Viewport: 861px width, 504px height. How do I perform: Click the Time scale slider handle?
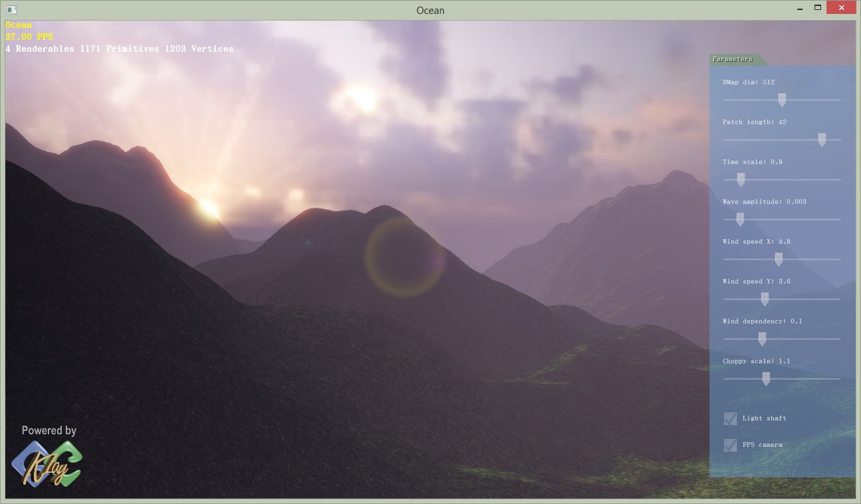coord(741,180)
